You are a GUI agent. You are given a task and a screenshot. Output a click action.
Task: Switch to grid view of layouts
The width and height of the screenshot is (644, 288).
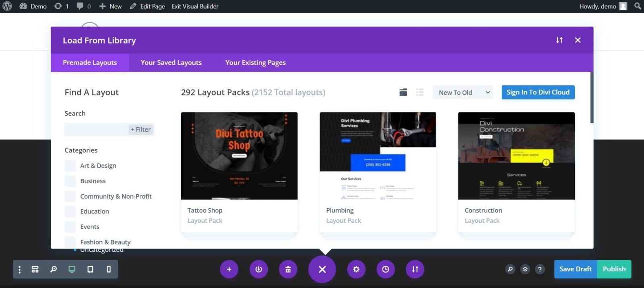pos(403,92)
